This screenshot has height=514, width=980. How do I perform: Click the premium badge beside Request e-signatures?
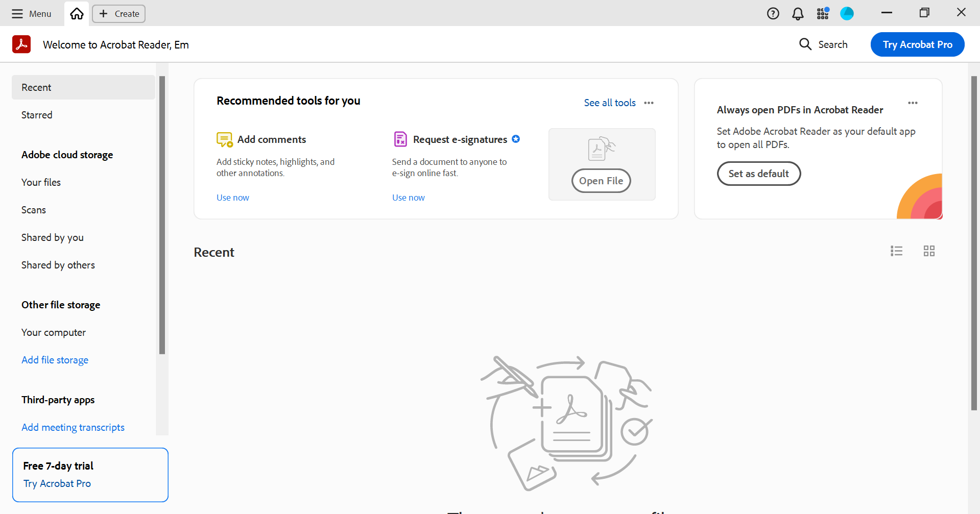(x=516, y=139)
